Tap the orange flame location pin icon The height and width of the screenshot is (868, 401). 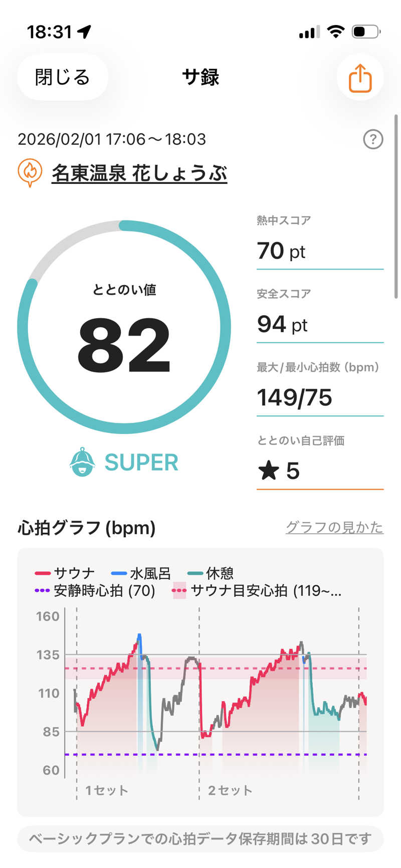pos(30,172)
